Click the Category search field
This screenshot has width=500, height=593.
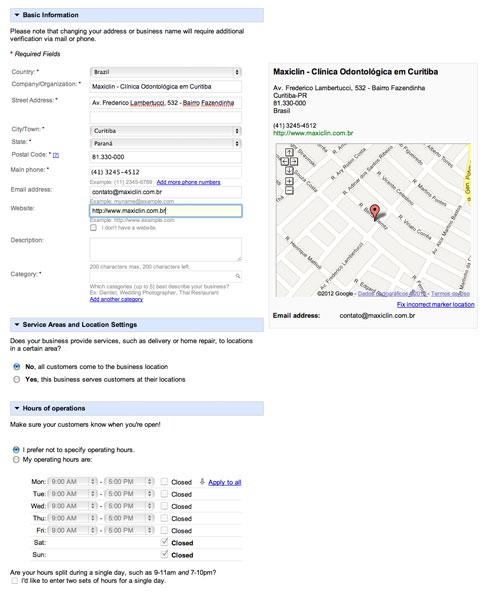pos(166,276)
